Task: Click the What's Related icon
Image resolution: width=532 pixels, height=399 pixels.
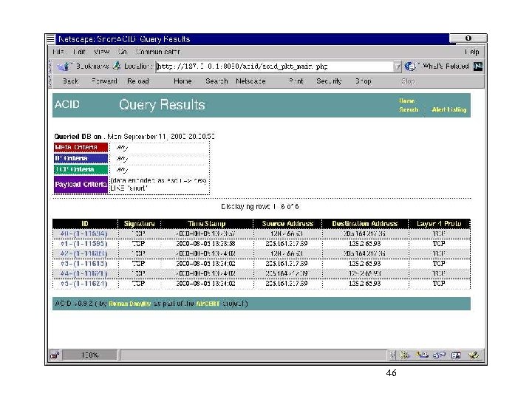Action: point(411,66)
